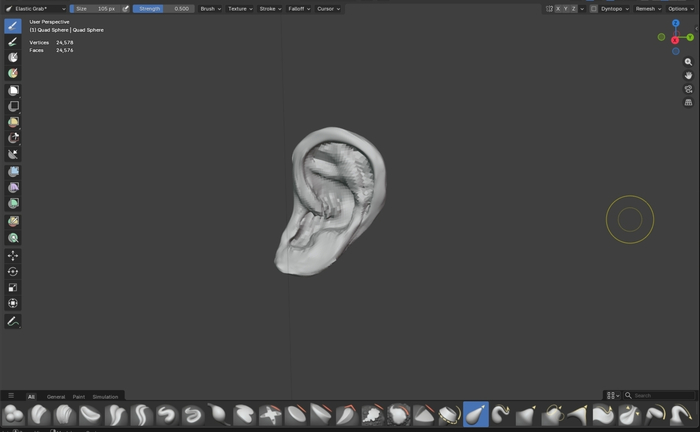Enable the Dyntopo checkbox
Screen dimensions: 700x432
coord(593,8)
